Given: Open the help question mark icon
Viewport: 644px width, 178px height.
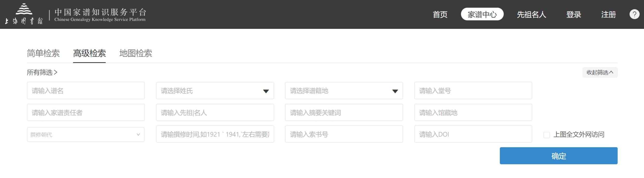Looking at the screenshot, I should click(634, 14).
